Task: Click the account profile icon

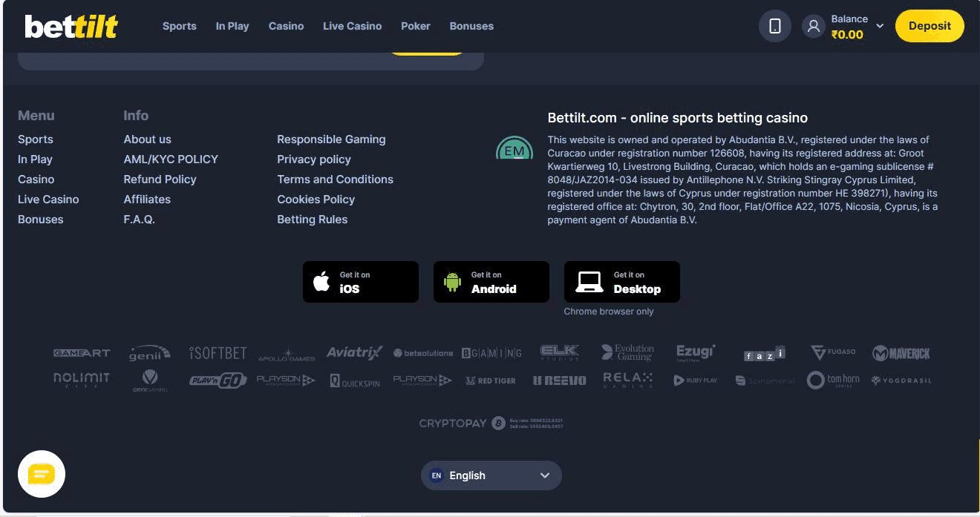Action: 813,26
